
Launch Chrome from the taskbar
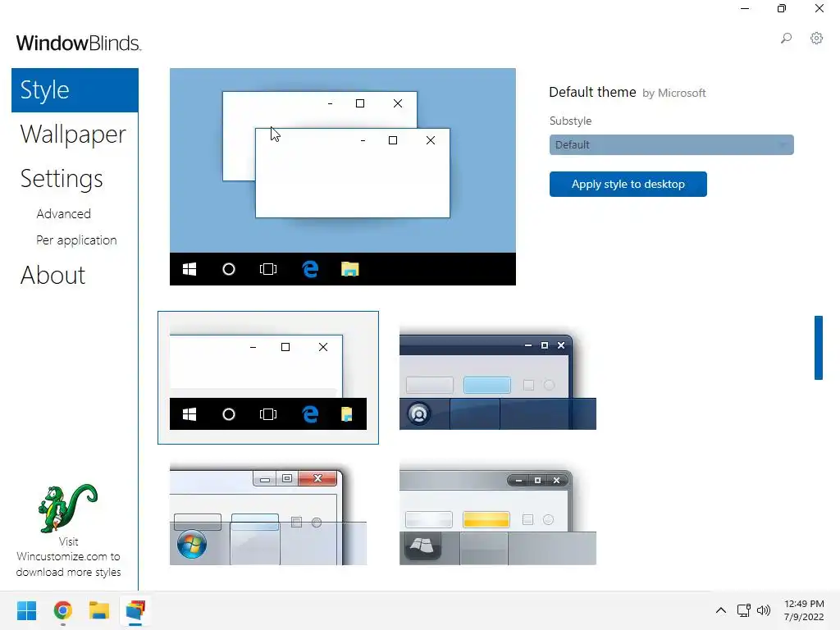[62, 610]
